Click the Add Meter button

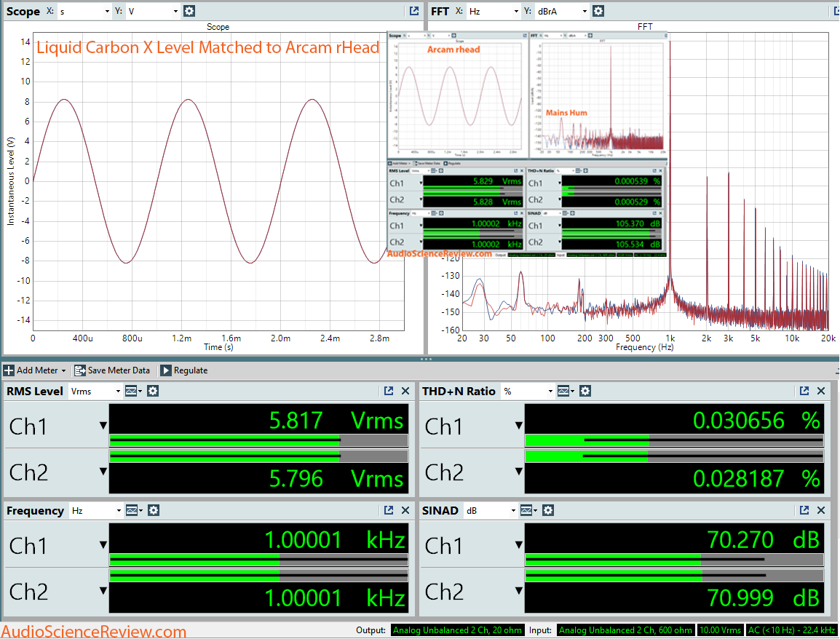click(35, 370)
